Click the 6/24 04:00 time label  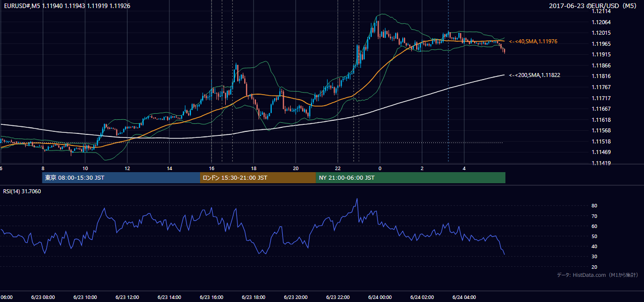click(465, 297)
